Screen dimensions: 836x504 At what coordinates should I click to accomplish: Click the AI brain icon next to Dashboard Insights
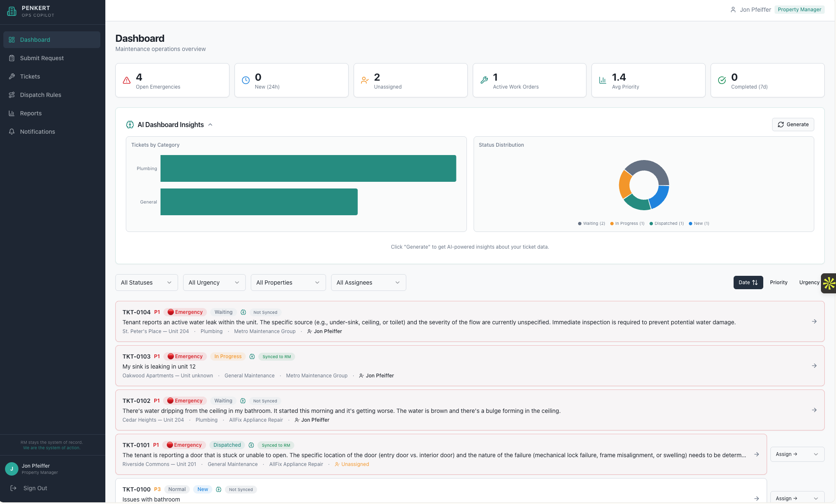[130, 125]
